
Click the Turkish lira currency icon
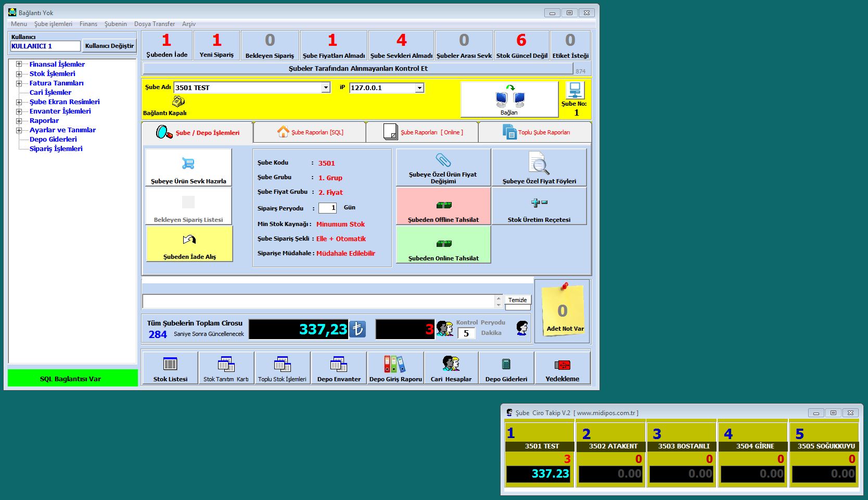tap(358, 329)
